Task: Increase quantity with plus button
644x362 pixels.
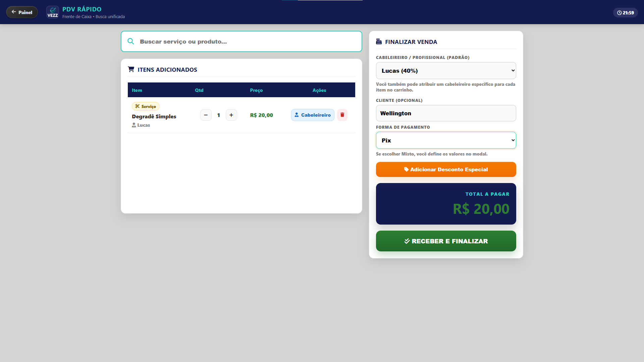Action: 231,115
